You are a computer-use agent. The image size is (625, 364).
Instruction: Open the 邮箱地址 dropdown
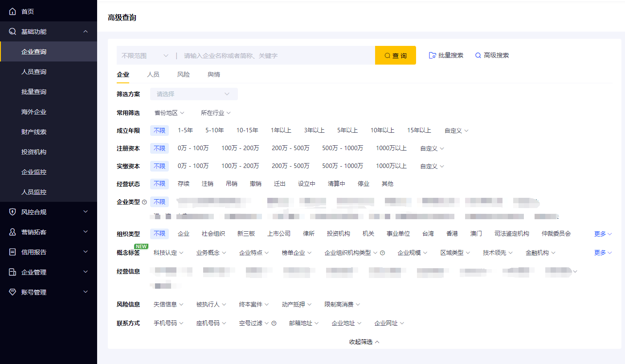tap(304, 323)
